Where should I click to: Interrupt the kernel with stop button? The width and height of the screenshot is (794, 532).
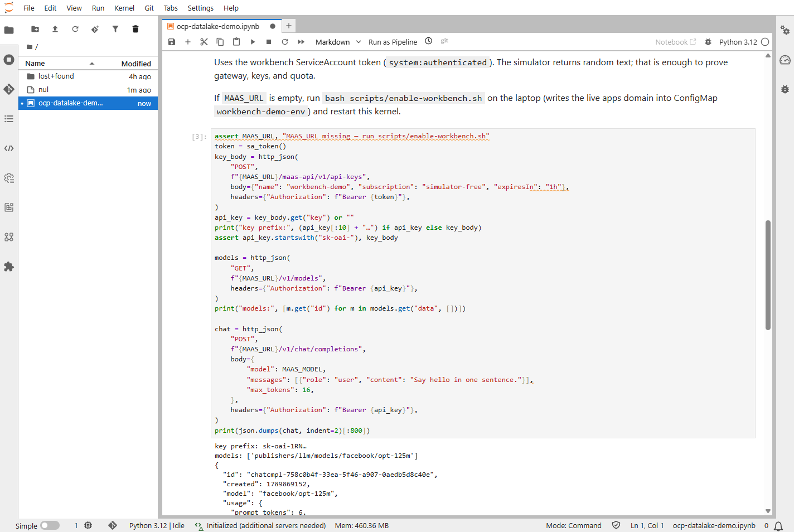tap(269, 42)
